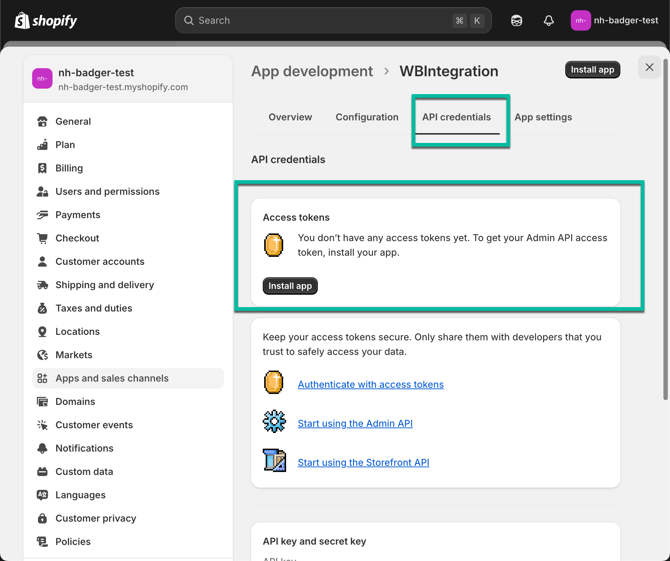Go back to App development breadcrumb

[312, 71]
